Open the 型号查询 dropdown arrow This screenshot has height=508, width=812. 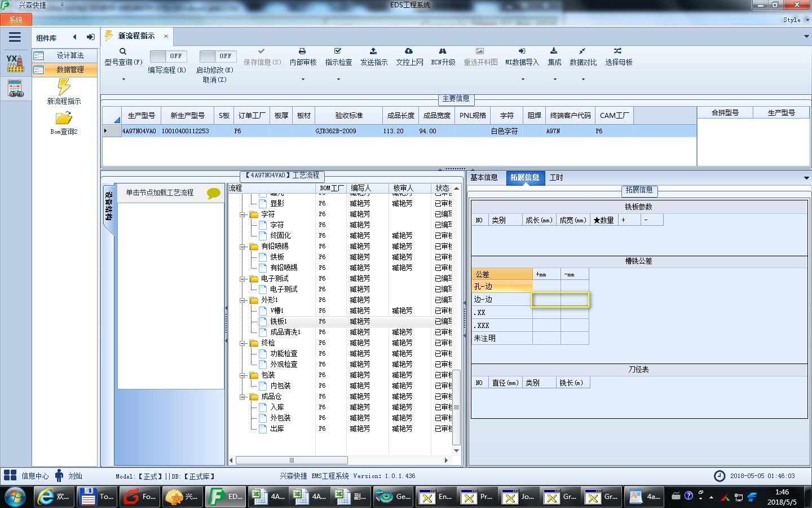123,80
